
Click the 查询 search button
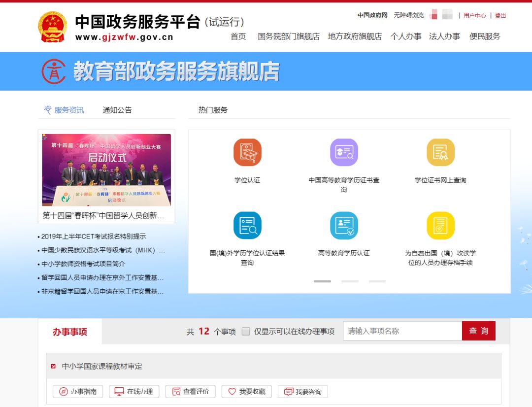point(478,331)
